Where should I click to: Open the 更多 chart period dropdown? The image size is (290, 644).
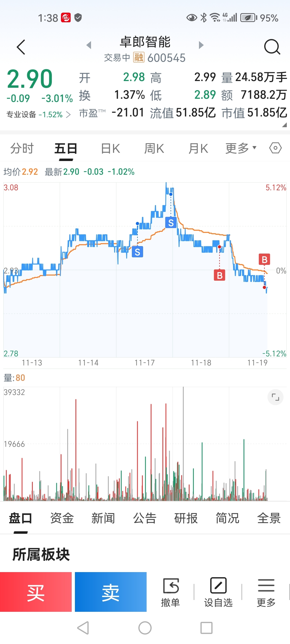point(241,148)
